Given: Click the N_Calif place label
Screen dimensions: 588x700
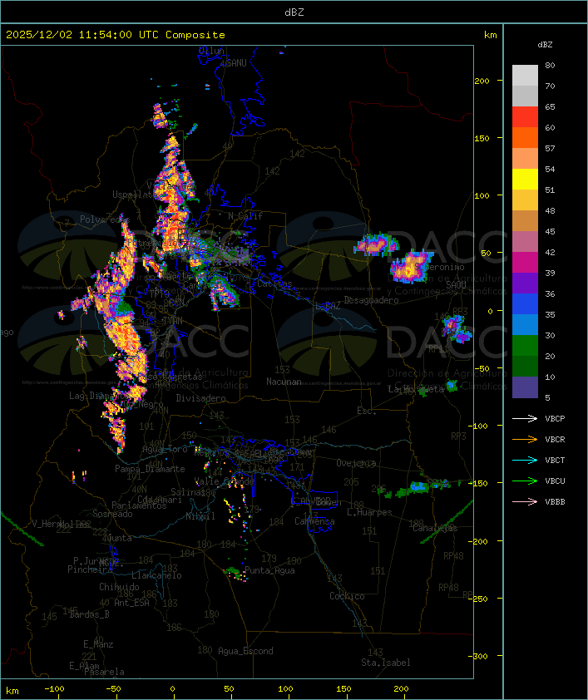Looking at the screenshot, I should pyautogui.click(x=245, y=215).
